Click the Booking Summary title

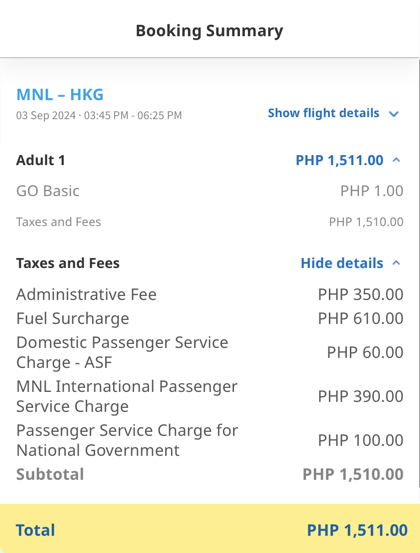(x=209, y=31)
